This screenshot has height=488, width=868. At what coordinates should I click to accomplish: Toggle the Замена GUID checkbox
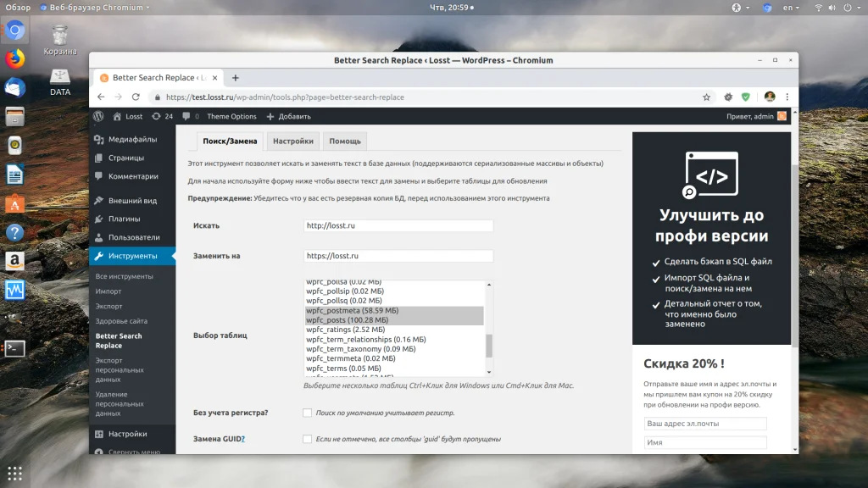[307, 439]
